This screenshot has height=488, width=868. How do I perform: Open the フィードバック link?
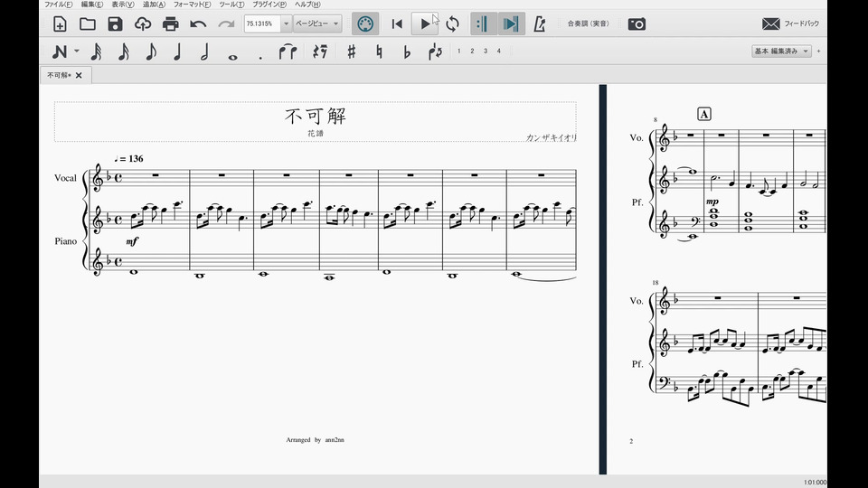(802, 23)
